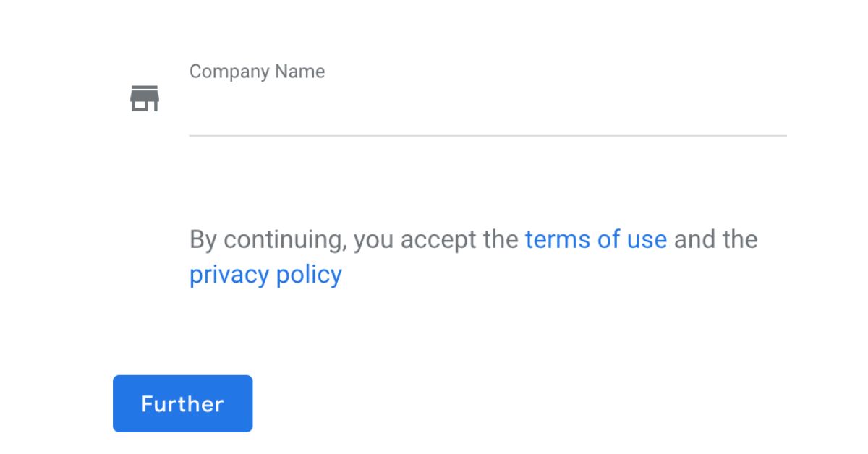Continue by clicking Further
The width and height of the screenshot is (868, 454).
[182, 403]
